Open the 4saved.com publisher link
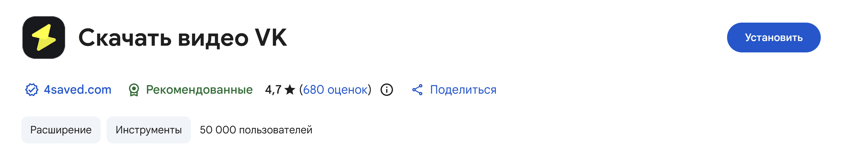Viewport: 868px width, 154px height. point(78,90)
